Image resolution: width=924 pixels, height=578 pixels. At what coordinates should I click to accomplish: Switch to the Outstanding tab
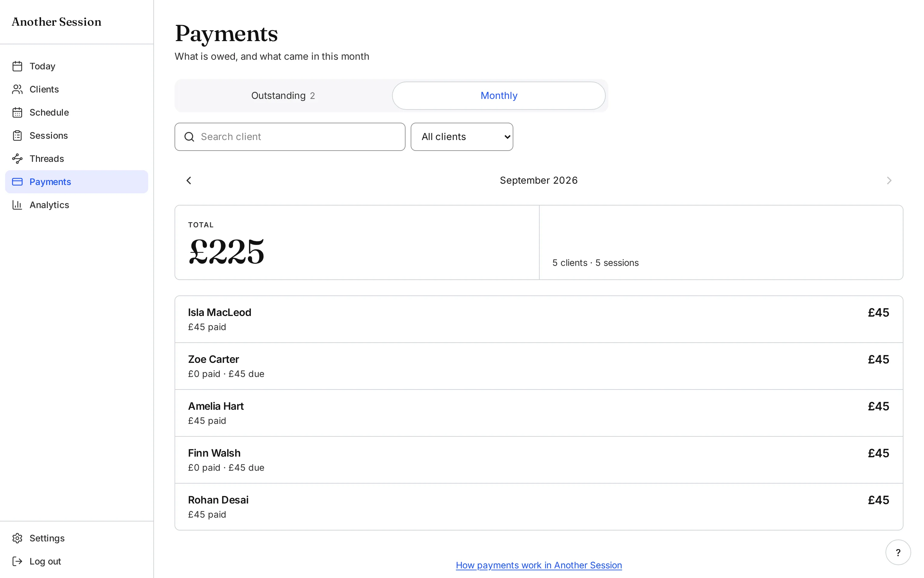pos(283,96)
